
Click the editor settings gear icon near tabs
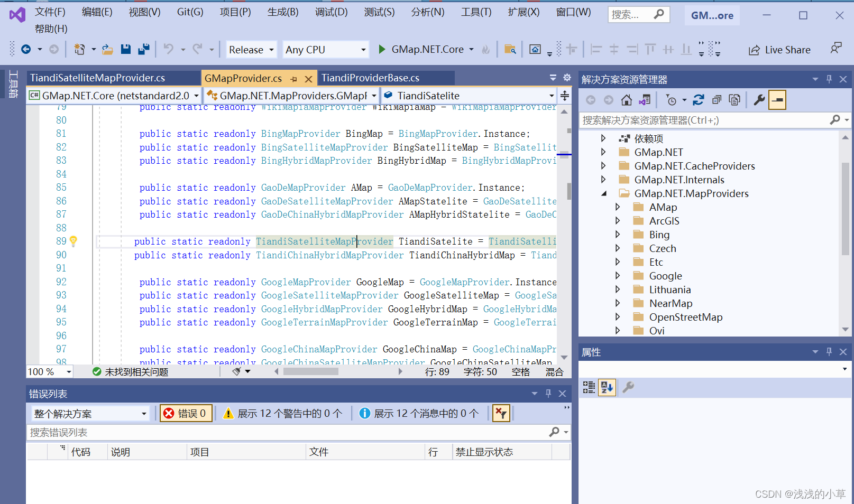click(567, 78)
